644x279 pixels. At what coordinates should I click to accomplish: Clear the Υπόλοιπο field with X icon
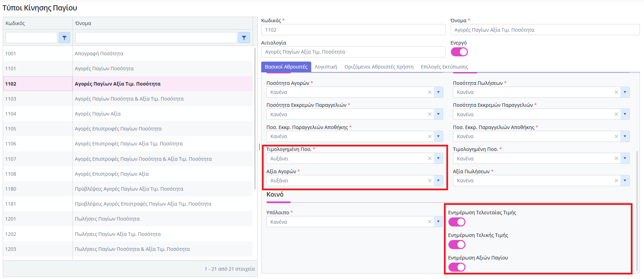430,222
